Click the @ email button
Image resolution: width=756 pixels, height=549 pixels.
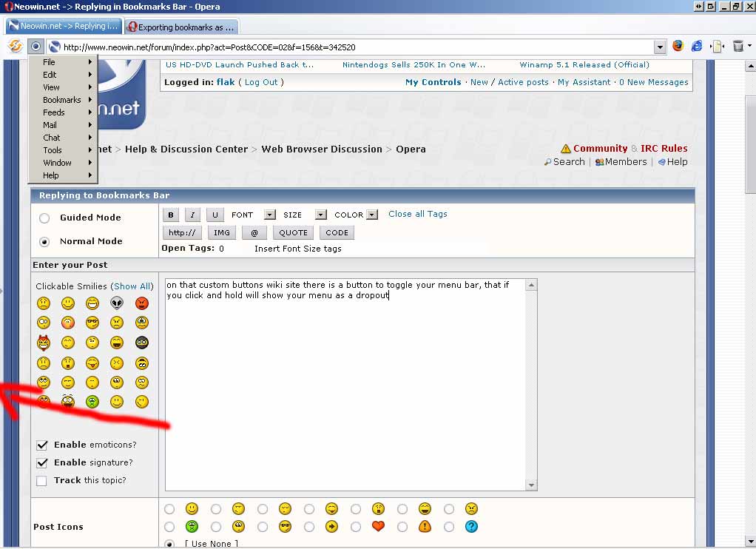click(254, 232)
